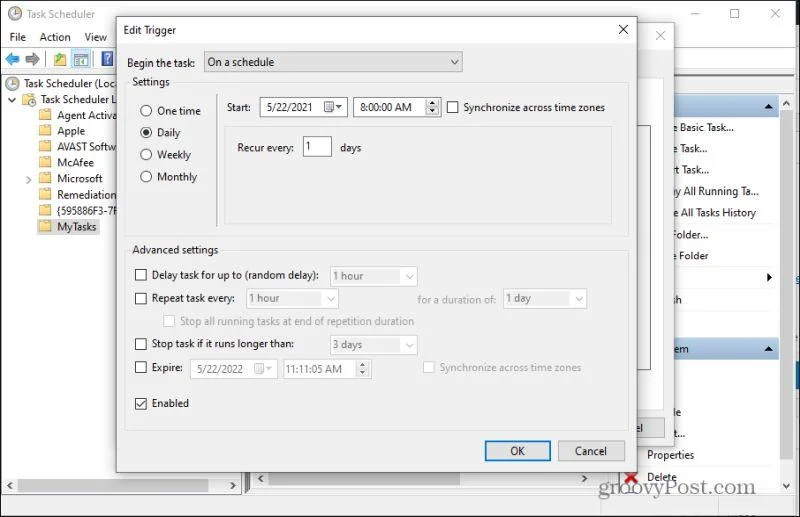Expand the Microsoft folder in tree

(x=29, y=179)
